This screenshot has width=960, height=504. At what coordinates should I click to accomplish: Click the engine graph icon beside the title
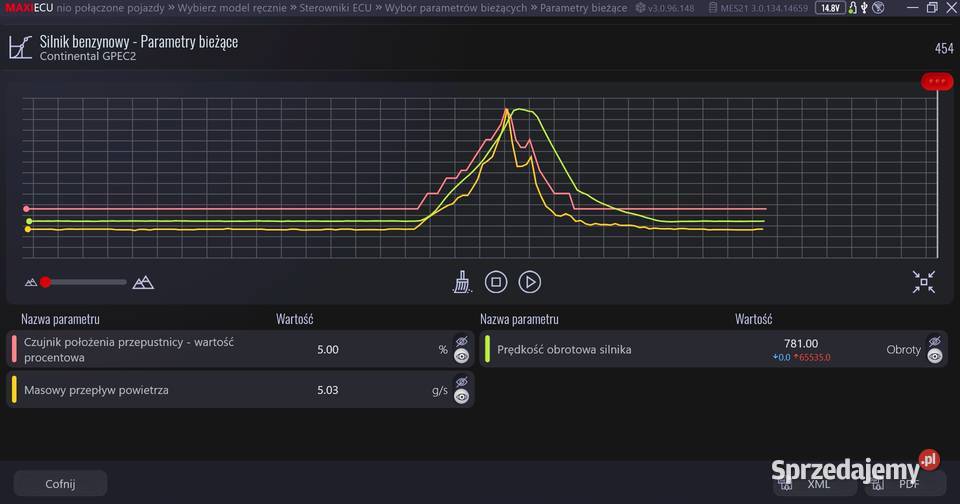19,48
